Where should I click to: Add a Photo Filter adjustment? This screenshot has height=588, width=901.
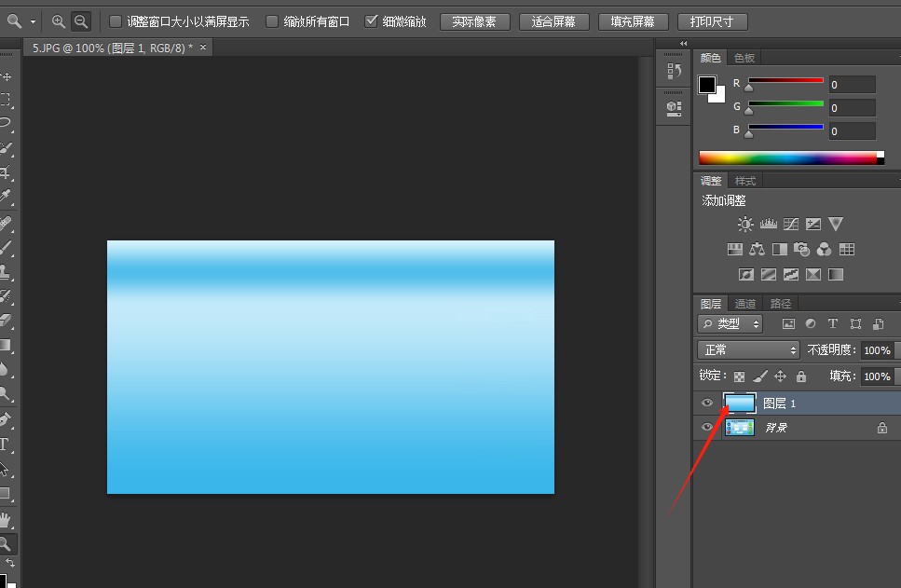click(x=801, y=249)
